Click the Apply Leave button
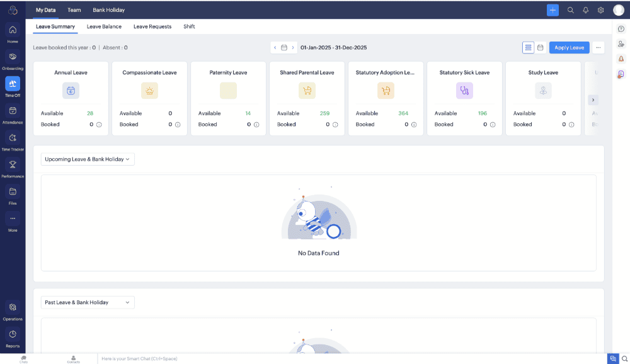This screenshot has width=630, height=364. pyautogui.click(x=569, y=47)
